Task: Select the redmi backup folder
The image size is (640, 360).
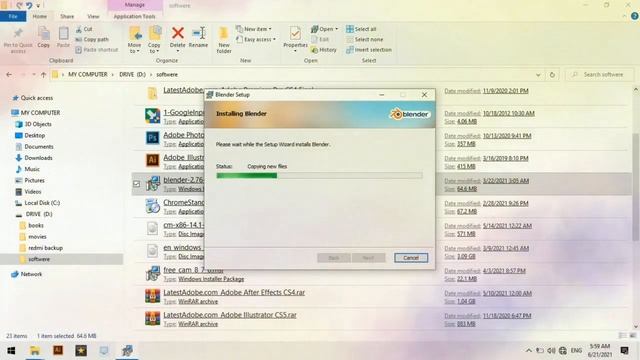Action: click(41, 248)
